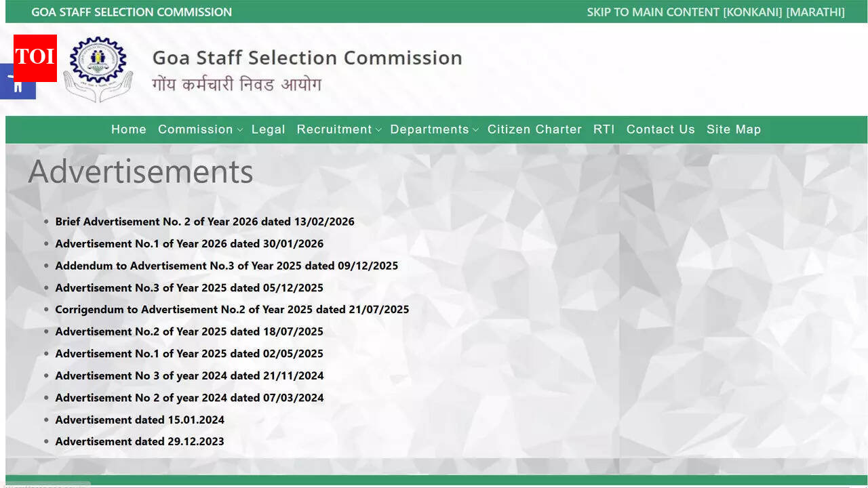The width and height of the screenshot is (868, 488).
Task: Open the Site Map
Action: (x=734, y=129)
